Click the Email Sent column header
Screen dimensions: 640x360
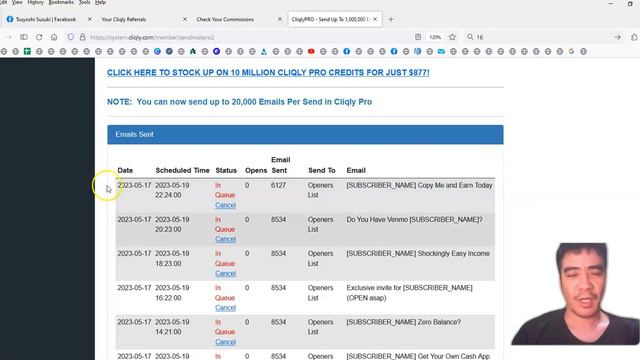[280, 165]
